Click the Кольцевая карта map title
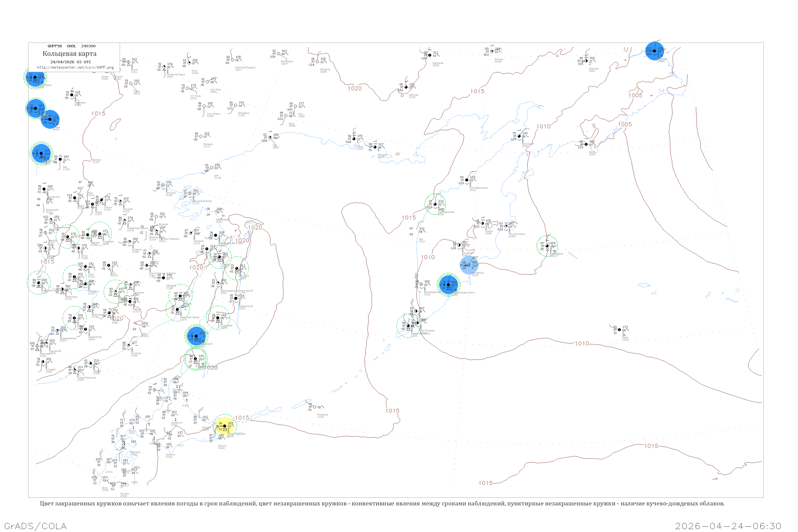798x532 pixels. 69,54
